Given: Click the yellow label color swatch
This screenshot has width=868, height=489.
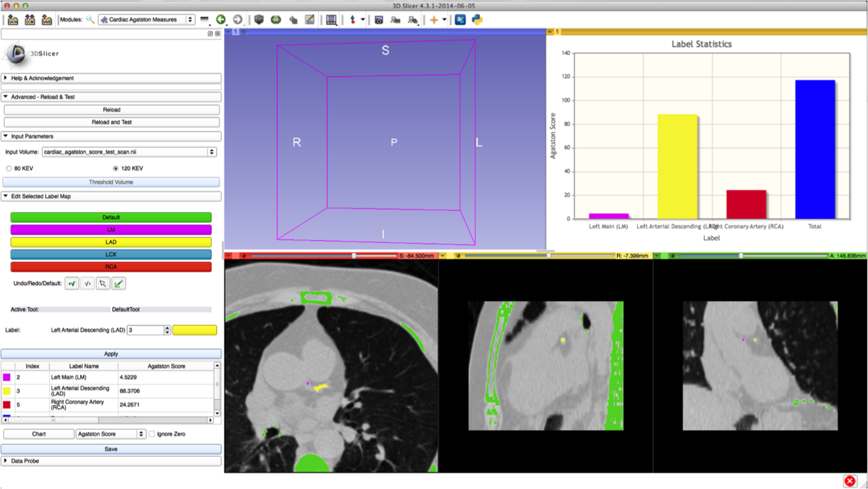Looking at the screenshot, I should pyautogui.click(x=195, y=330).
